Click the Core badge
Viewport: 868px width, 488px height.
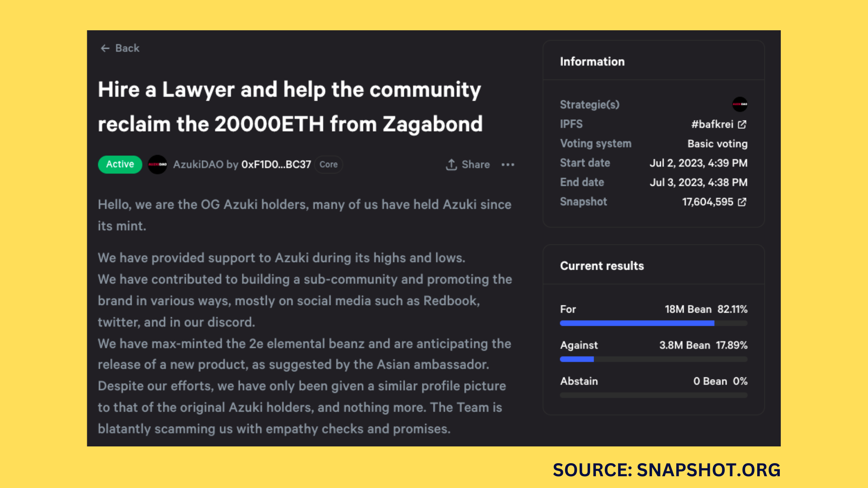tap(329, 164)
